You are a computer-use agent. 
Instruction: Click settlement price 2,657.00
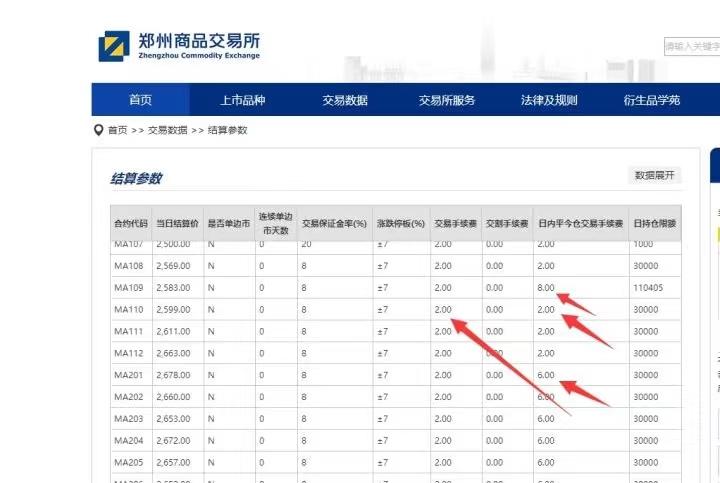[173, 462]
